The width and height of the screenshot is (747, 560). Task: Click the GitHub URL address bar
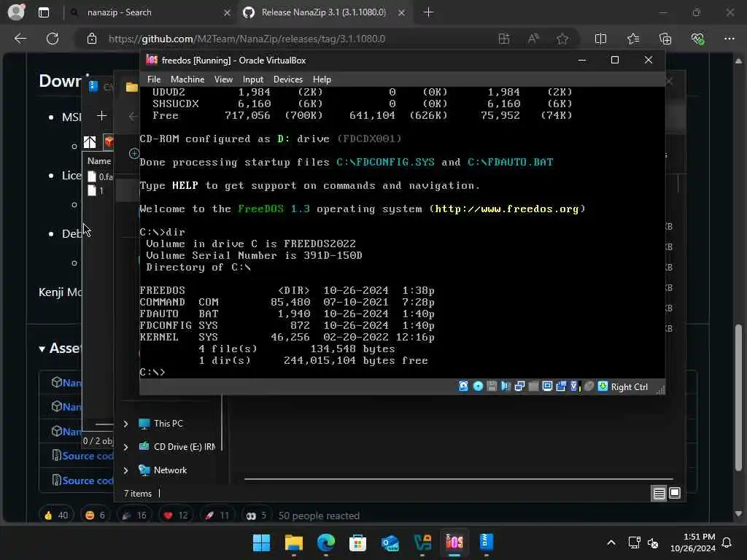247,39
